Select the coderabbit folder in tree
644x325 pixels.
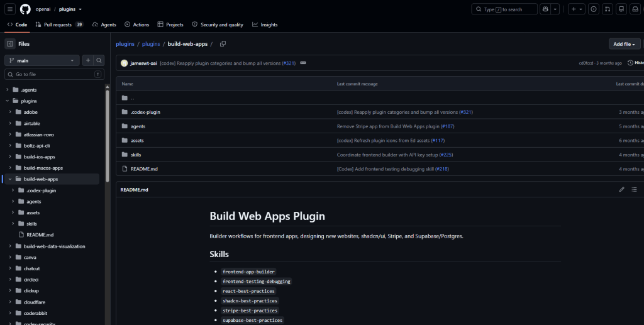[35, 313]
